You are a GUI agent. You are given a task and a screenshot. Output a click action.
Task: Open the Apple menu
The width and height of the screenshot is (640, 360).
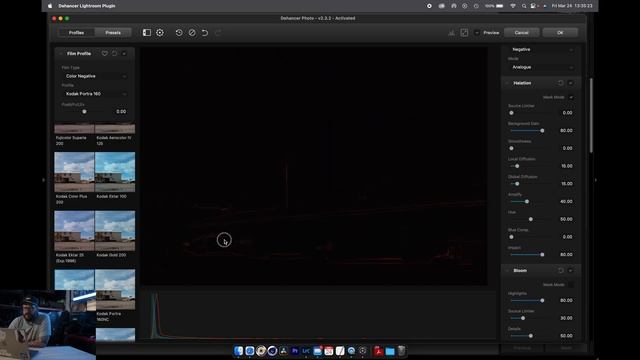pyautogui.click(x=50, y=6)
